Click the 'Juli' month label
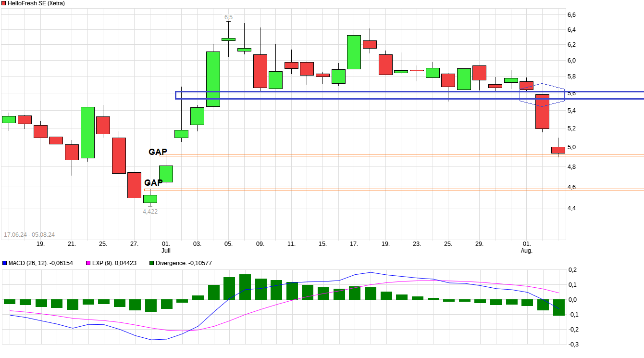The image size is (644, 358). [x=166, y=251]
